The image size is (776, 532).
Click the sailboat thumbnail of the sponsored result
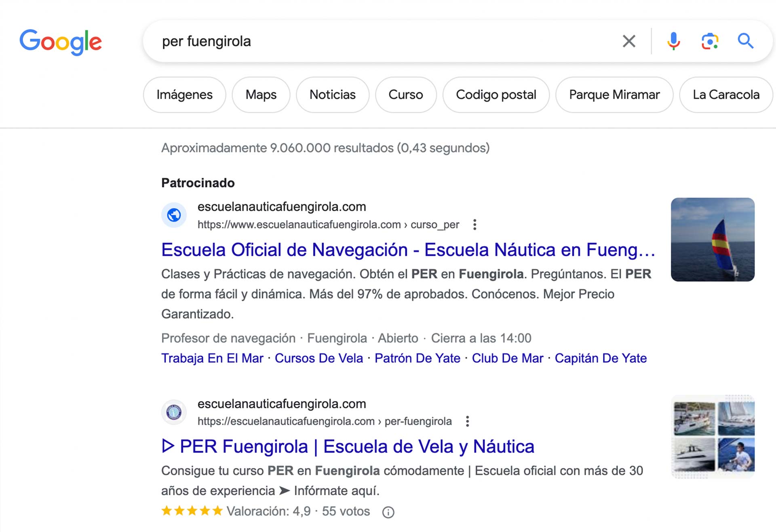(713, 239)
